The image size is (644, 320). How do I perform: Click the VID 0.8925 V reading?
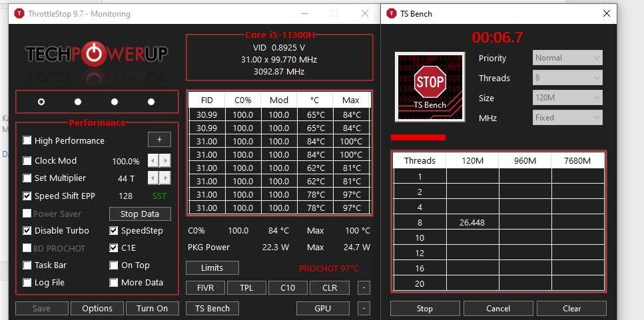point(279,48)
